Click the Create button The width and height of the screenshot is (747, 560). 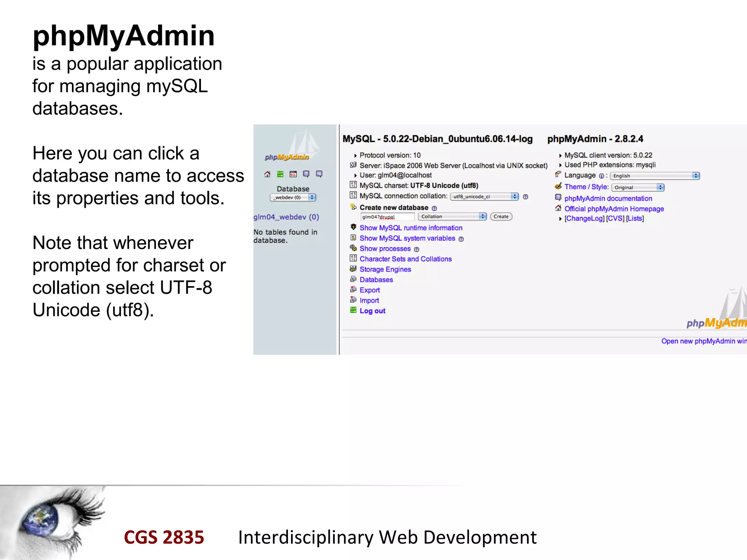point(501,217)
